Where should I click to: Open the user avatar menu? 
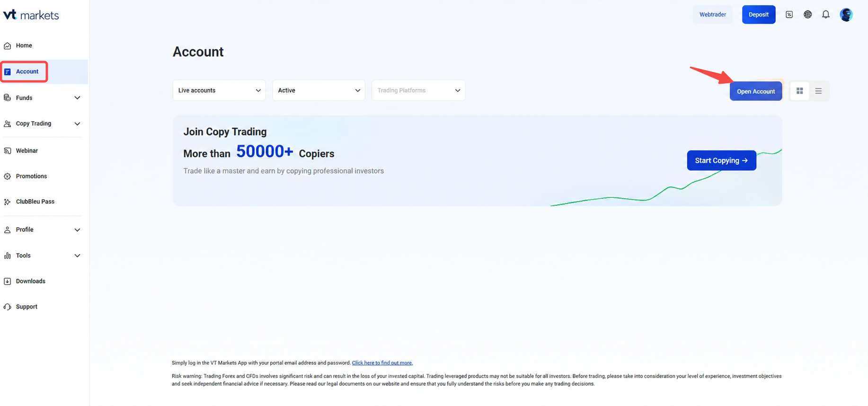[x=846, y=15]
